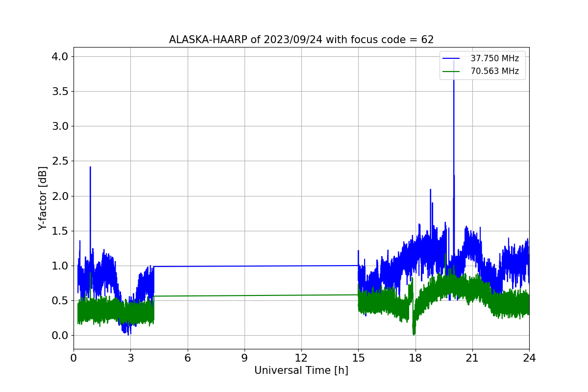Click the '37.750 MHz' legend label
Viewport: 588px width, 392px height.
click(495, 58)
